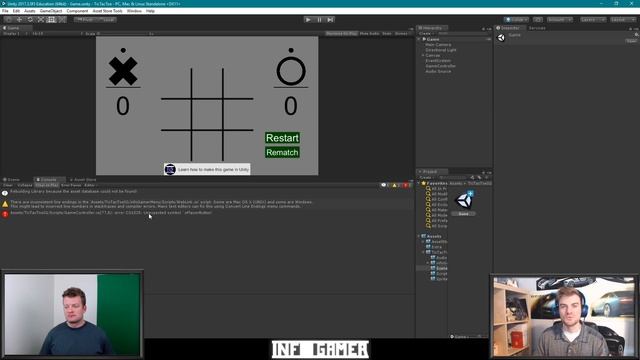This screenshot has width=640, height=360.
Task: Click the cloud services icon button
Action: point(538,20)
